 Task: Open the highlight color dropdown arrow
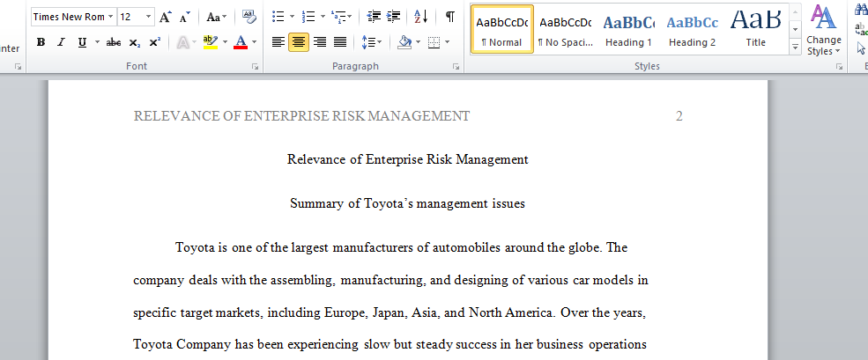[225, 42]
